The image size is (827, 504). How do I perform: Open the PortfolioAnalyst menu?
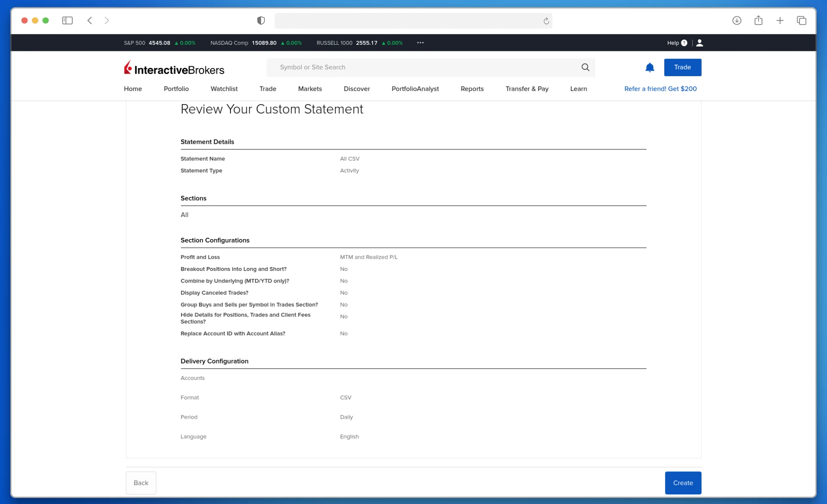click(415, 89)
